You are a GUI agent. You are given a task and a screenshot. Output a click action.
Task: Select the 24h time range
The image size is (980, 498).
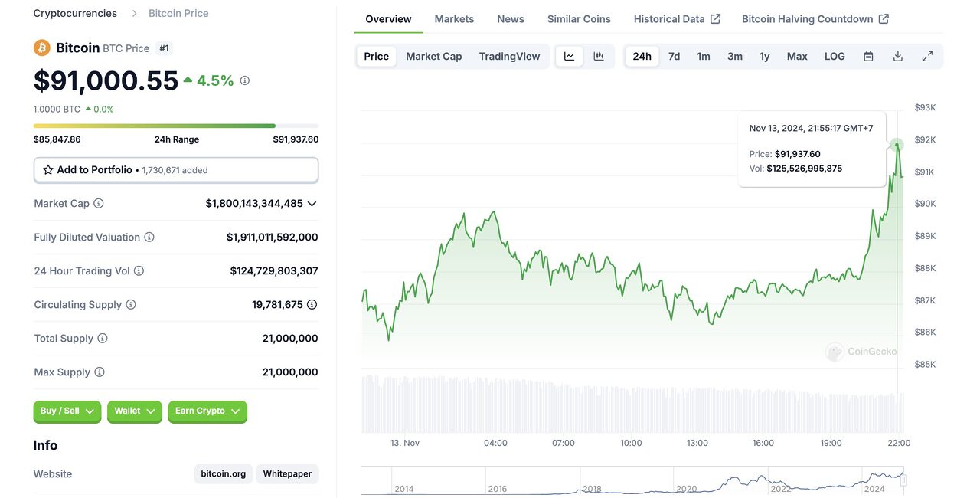point(642,56)
